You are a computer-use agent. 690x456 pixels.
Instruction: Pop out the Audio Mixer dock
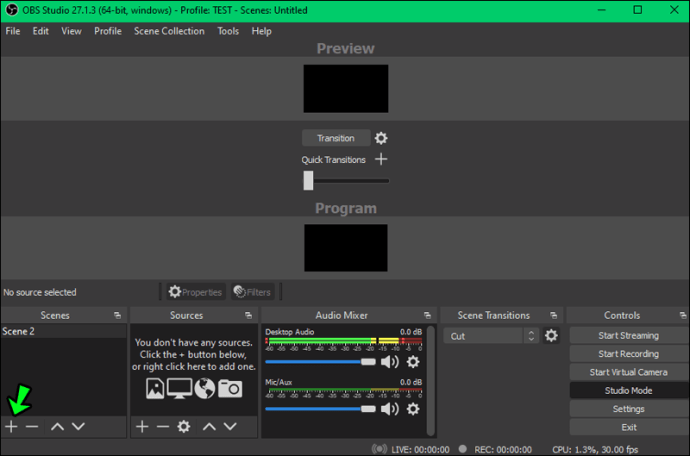coord(427,315)
